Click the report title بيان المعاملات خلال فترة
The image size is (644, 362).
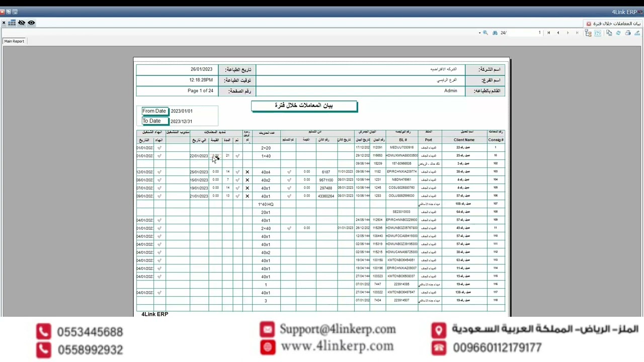304,106
